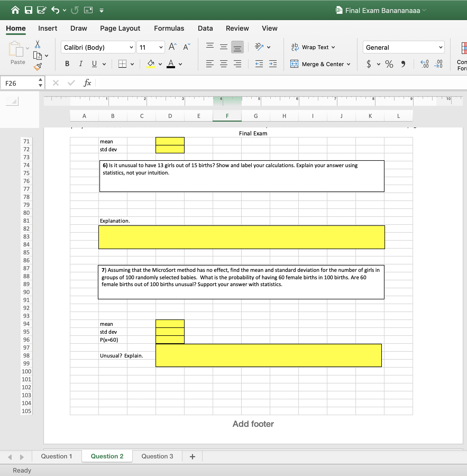Click the Save icon in title bar
This screenshot has height=476, width=467.
point(28,10)
